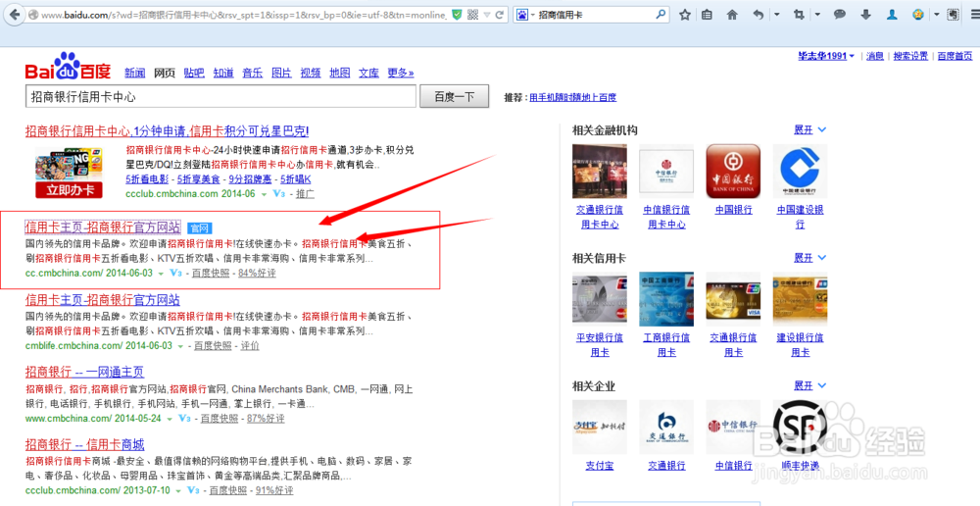Click the Baidu logo

point(68,67)
